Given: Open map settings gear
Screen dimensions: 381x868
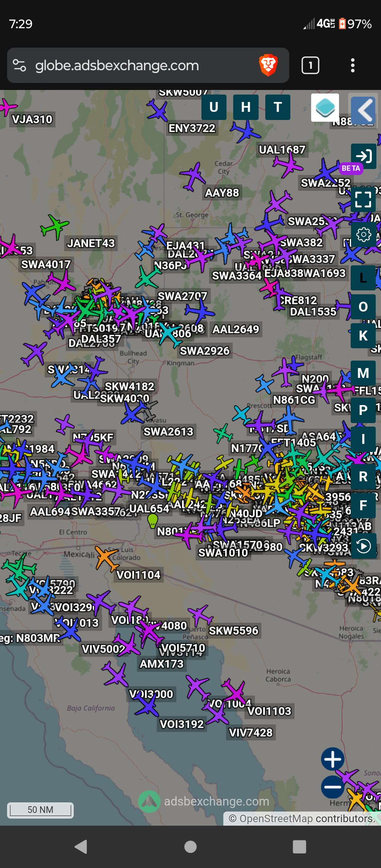Looking at the screenshot, I should [x=364, y=234].
